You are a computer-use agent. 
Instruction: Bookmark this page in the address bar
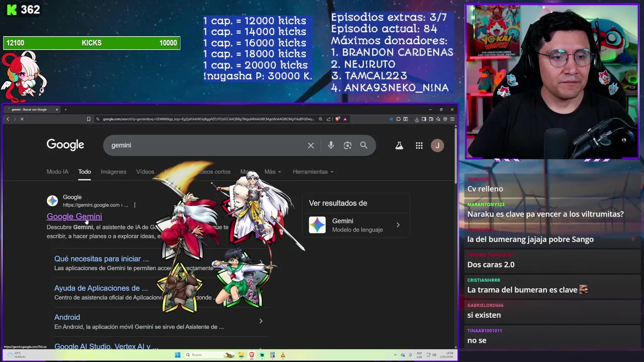click(89, 119)
